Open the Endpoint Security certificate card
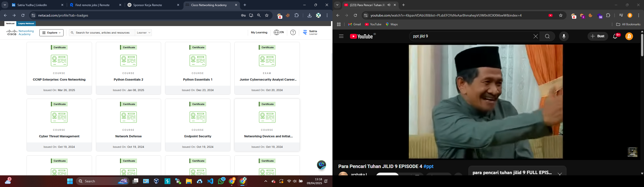 click(198, 125)
